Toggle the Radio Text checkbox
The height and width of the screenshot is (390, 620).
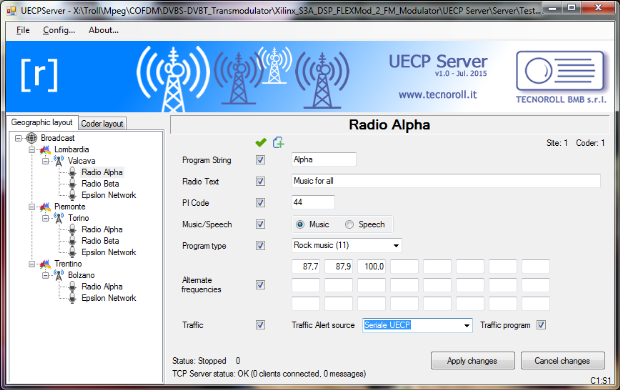click(260, 182)
